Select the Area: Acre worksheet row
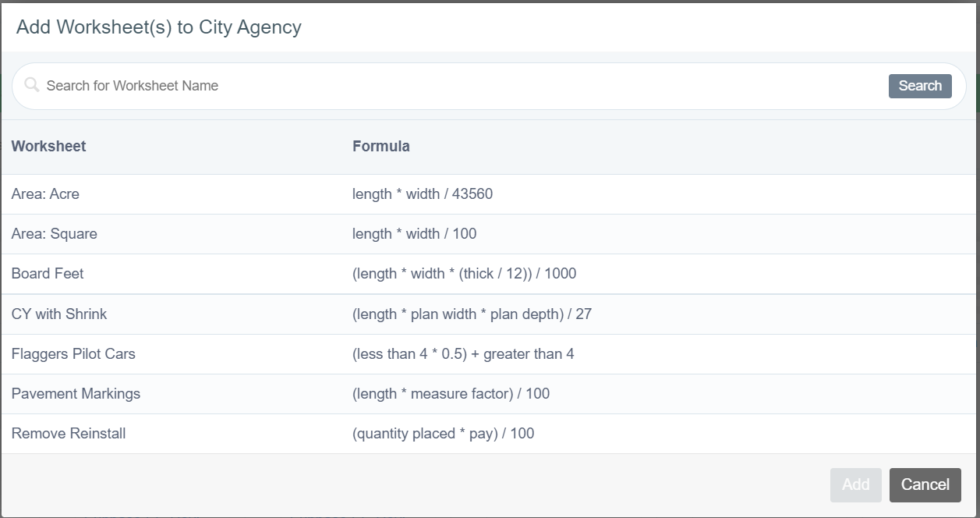 [45, 194]
